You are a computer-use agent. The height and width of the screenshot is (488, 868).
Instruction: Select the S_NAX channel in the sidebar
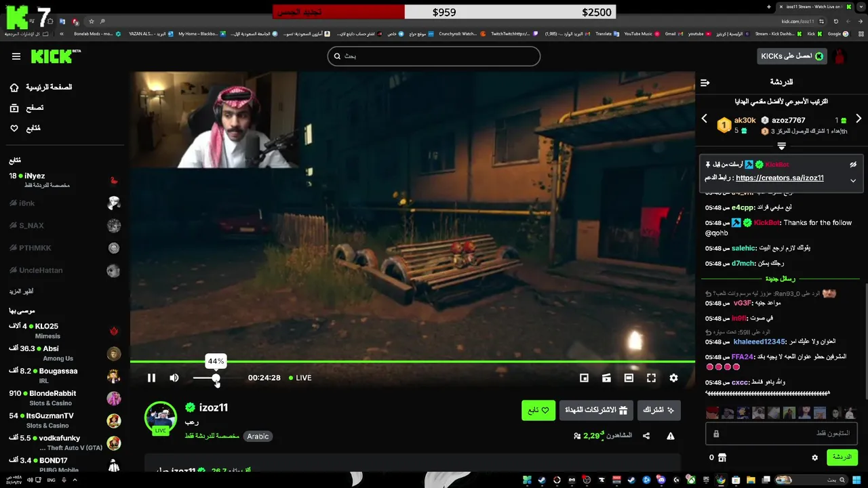[x=64, y=226]
